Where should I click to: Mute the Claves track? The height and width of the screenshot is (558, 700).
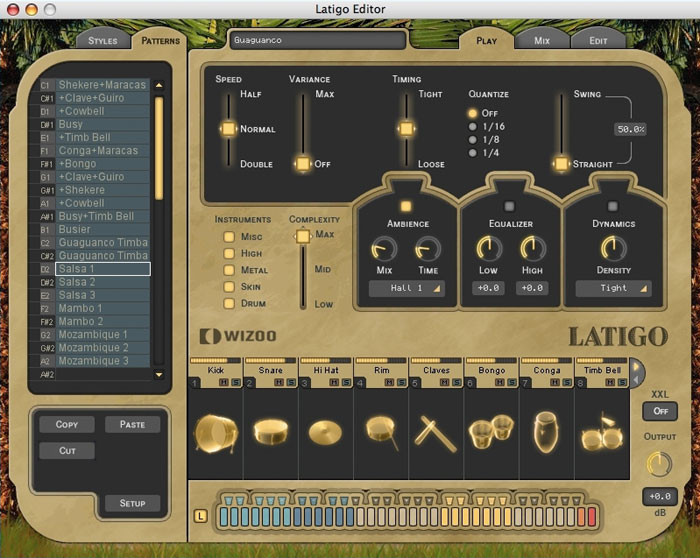tap(444, 383)
